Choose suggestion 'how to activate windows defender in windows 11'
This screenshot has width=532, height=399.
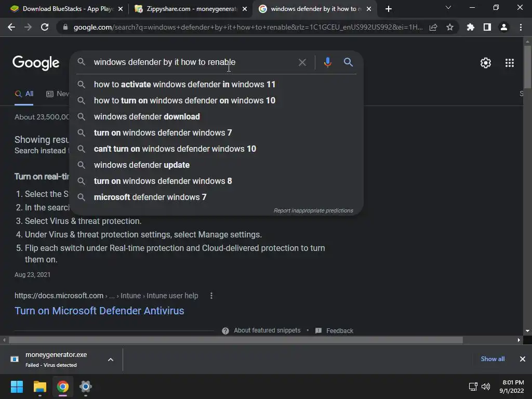217,84
